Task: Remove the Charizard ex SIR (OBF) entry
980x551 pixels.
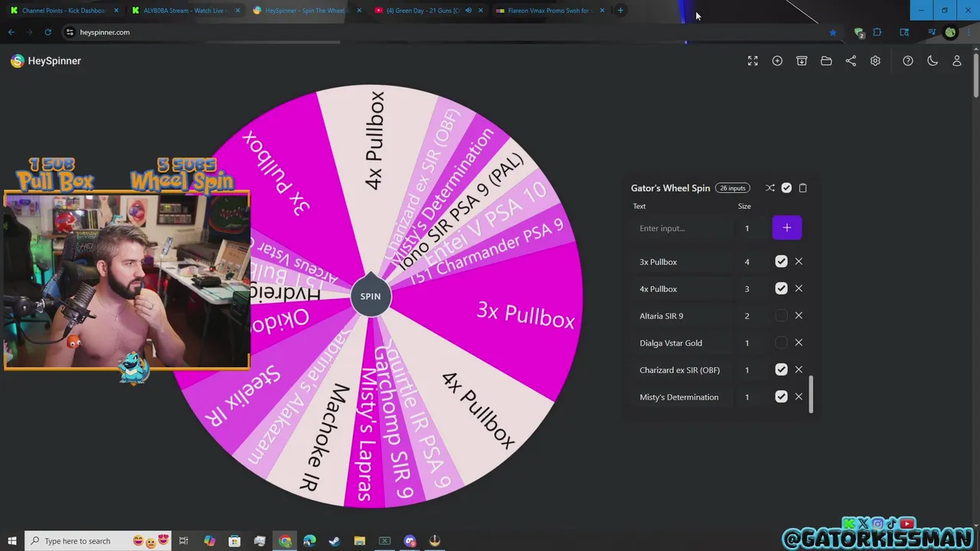Action: 799,370
